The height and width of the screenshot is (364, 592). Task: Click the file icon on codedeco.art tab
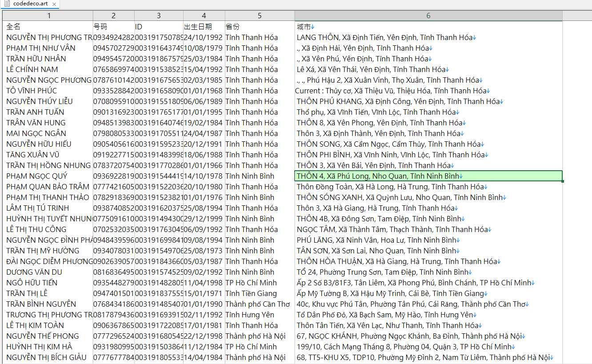pos(7,4)
